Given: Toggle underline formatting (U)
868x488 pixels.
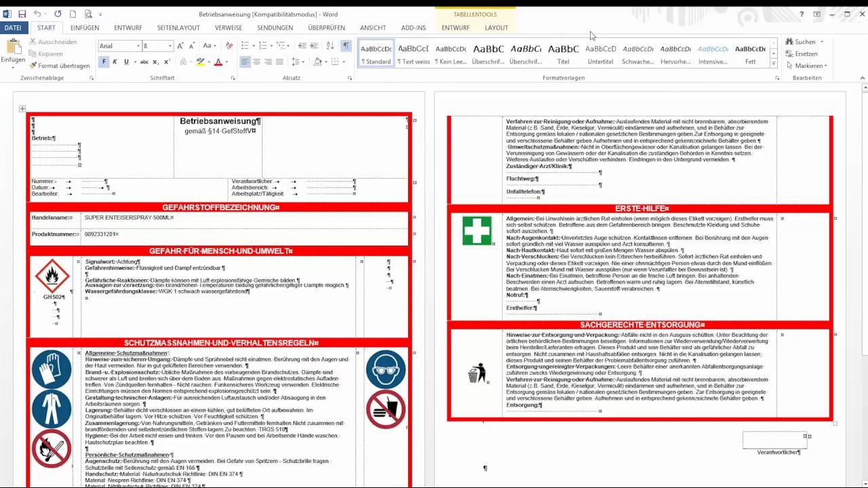Looking at the screenshot, I should (x=125, y=62).
